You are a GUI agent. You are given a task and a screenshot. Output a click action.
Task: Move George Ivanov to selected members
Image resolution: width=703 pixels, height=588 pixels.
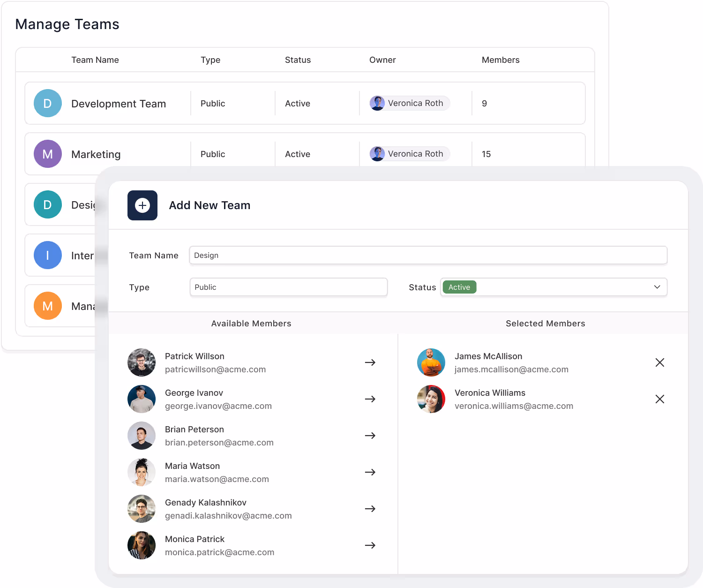370,399
